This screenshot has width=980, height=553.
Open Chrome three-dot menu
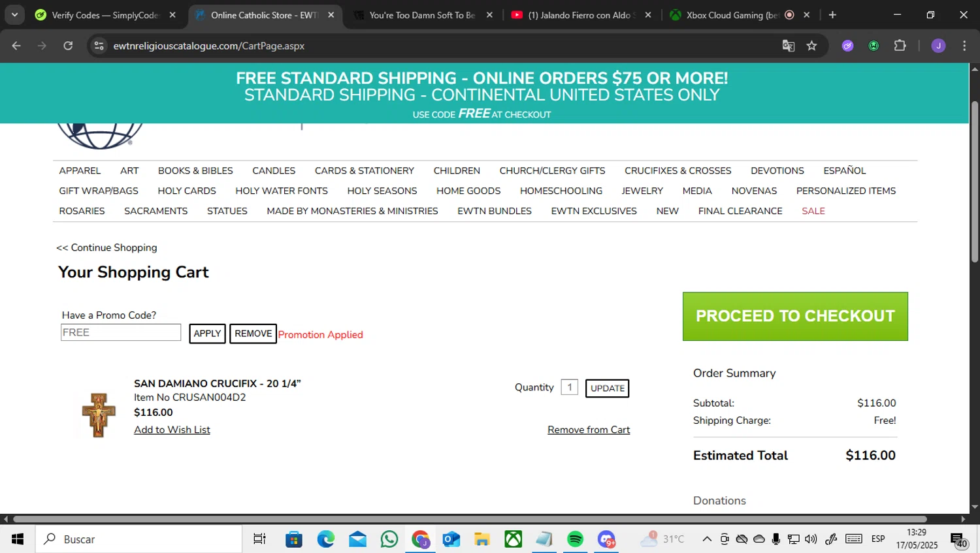click(964, 46)
